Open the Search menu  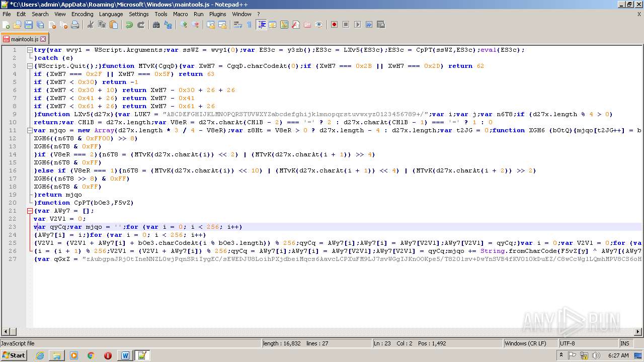pos(40,14)
